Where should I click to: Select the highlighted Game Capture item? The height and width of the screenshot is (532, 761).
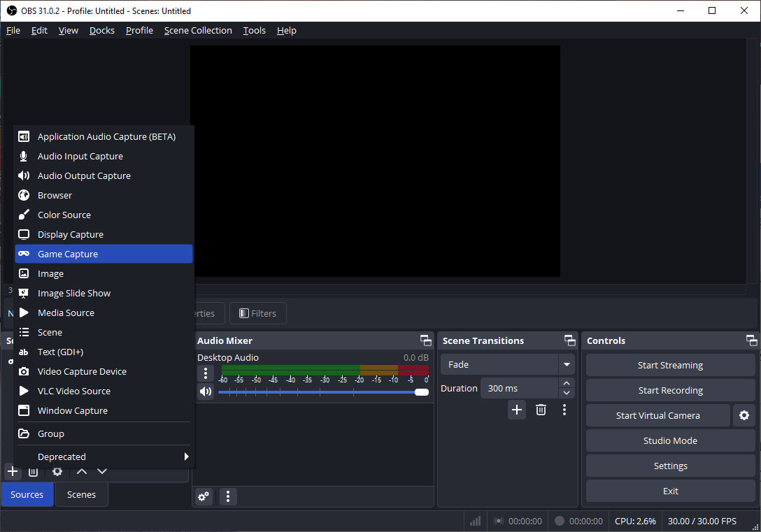(104, 254)
